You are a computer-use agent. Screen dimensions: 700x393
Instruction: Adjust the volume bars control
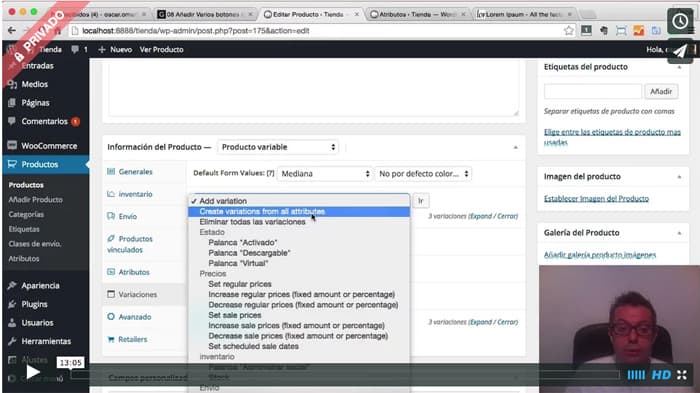pos(636,375)
